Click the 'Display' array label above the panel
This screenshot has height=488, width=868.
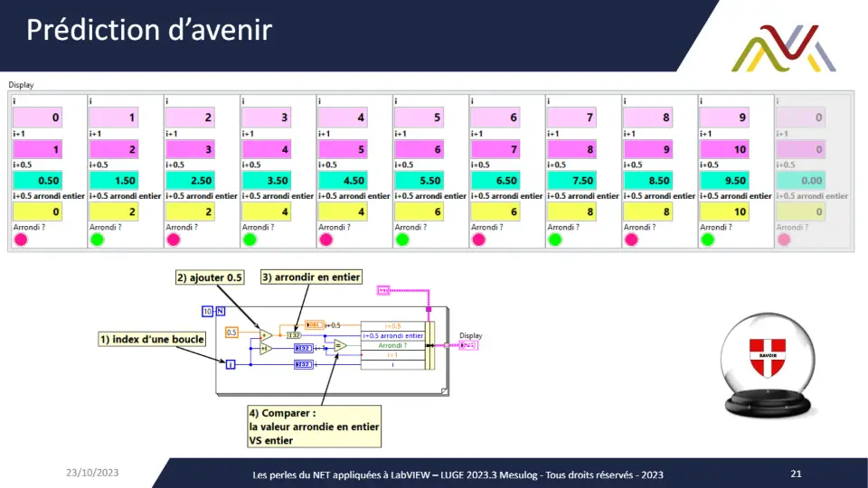21,85
